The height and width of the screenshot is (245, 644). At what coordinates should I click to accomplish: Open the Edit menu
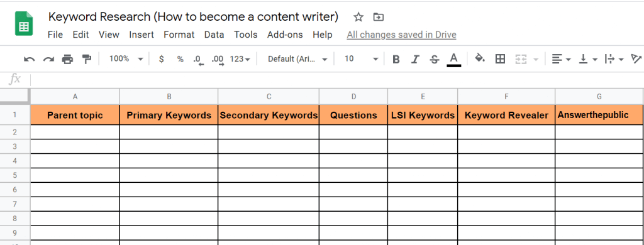[81, 35]
